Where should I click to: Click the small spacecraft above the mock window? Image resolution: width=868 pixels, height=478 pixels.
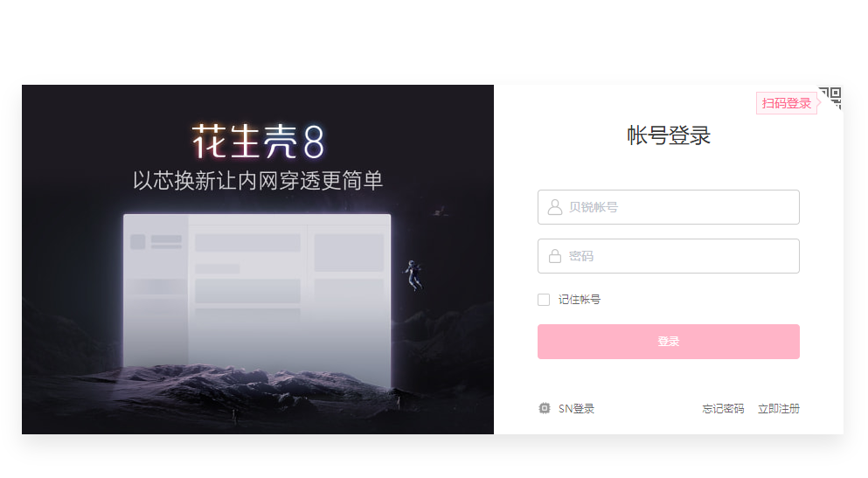(x=441, y=211)
